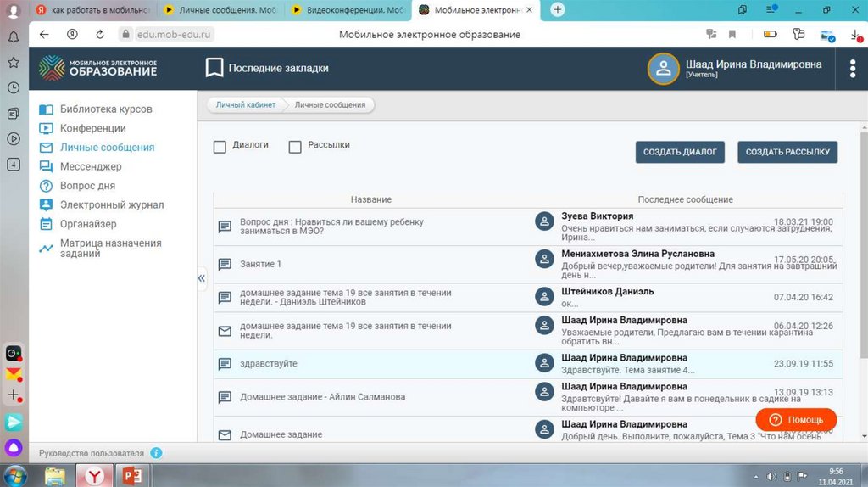Image resolution: width=868 pixels, height=487 pixels.
Task: Collapse the left sidebar with double chevron
Action: click(x=202, y=277)
